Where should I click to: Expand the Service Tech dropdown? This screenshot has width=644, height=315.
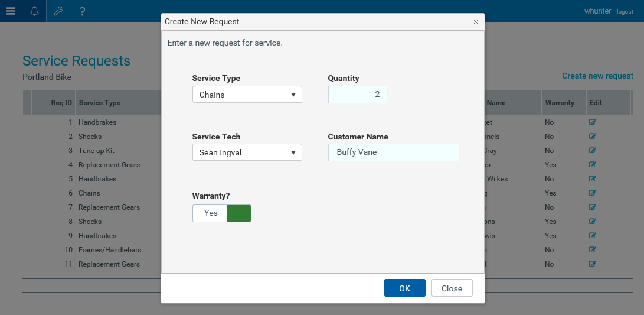tap(247, 152)
